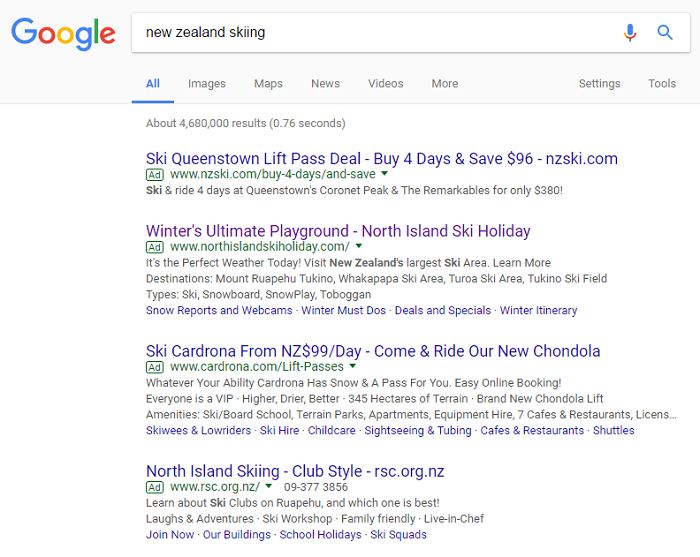Open the Join Now sitelink

pyautogui.click(x=170, y=534)
